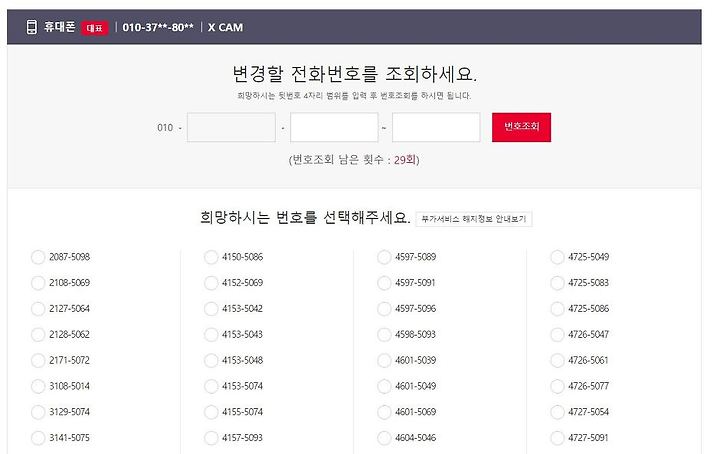Click the phone icon in header
The width and height of the screenshot is (720, 454).
tap(31, 27)
